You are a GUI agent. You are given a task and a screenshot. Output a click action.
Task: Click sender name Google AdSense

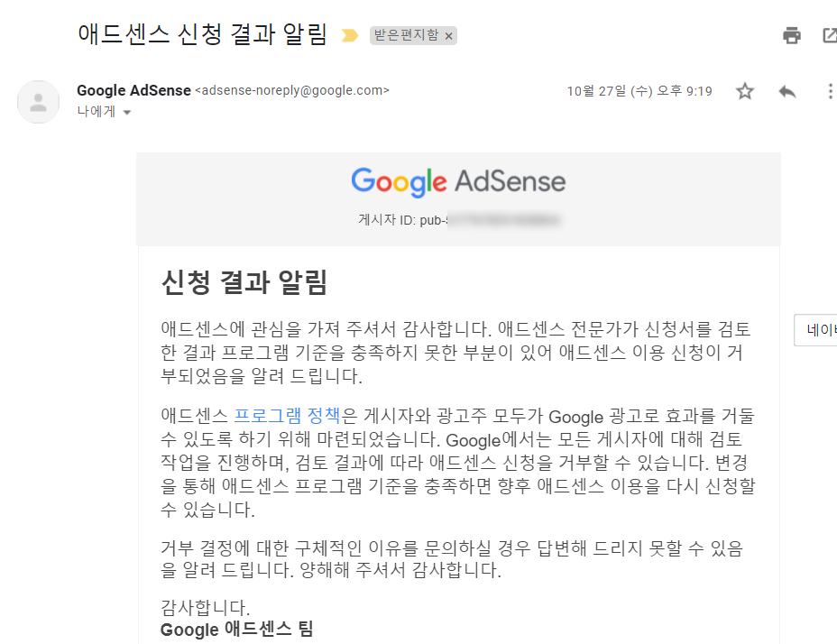tap(134, 90)
